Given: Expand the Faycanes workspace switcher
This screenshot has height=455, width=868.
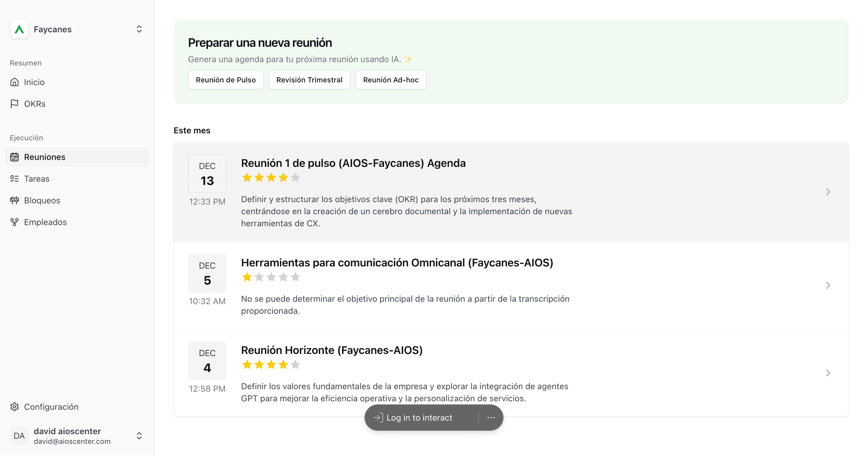Looking at the screenshot, I should point(139,29).
